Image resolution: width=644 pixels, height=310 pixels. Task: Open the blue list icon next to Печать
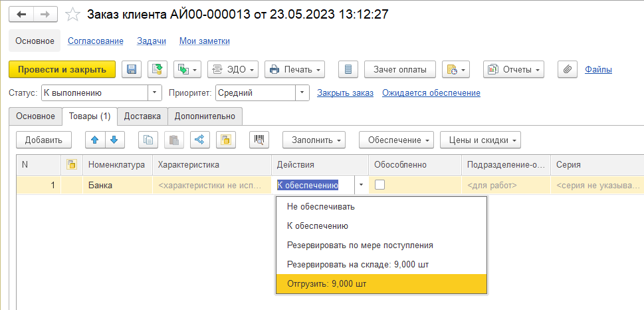tap(348, 69)
